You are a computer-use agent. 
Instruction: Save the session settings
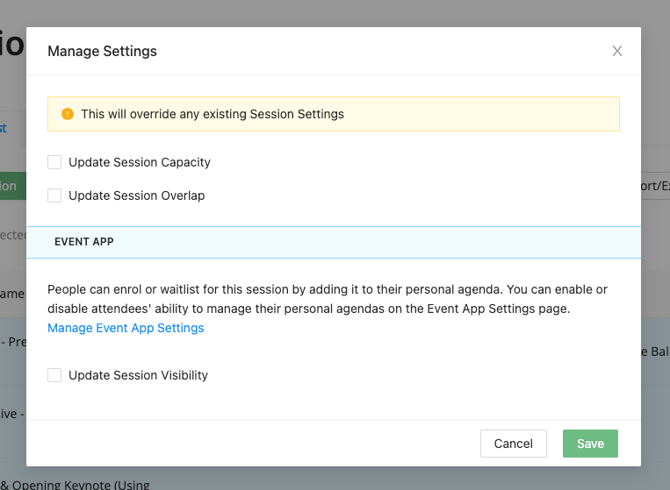(590, 443)
